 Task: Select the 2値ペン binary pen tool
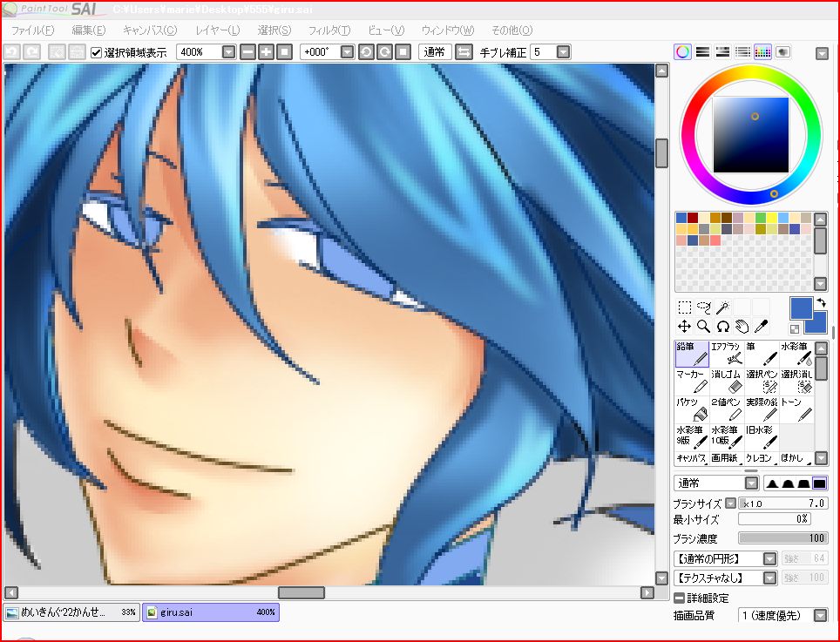click(x=727, y=409)
